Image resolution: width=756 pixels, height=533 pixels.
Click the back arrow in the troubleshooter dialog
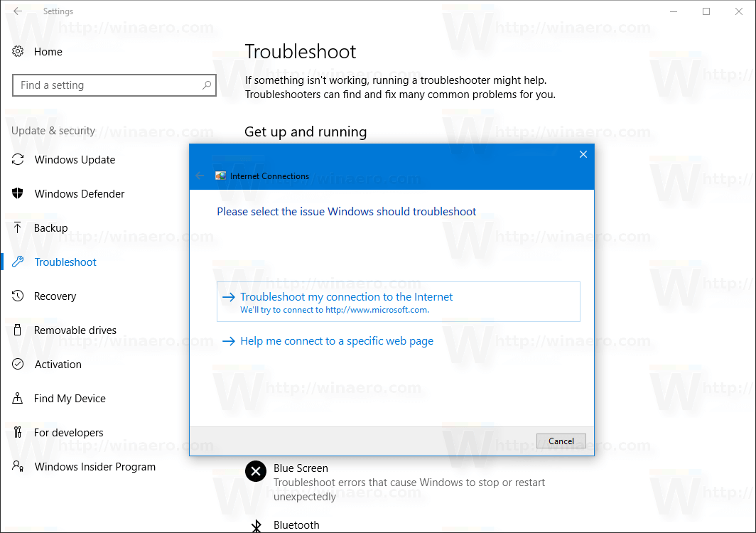[x=200, y=176]
